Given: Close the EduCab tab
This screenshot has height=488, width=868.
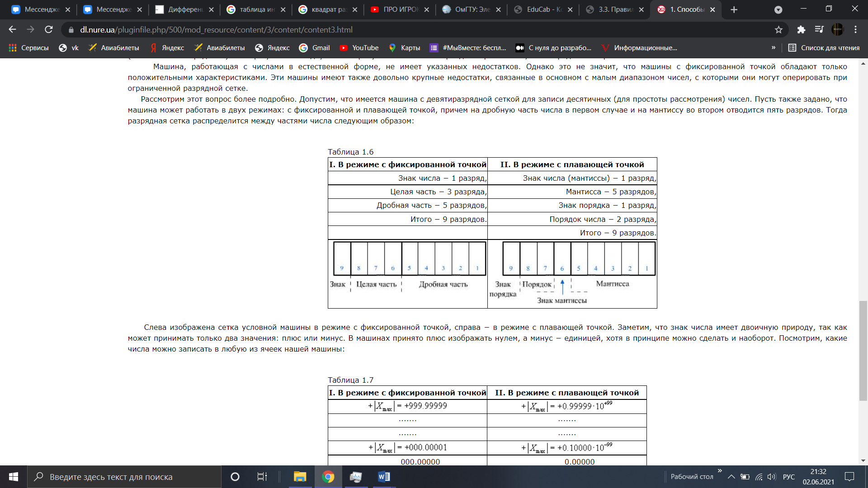Looking at the screenshot, I should [570, 9].
